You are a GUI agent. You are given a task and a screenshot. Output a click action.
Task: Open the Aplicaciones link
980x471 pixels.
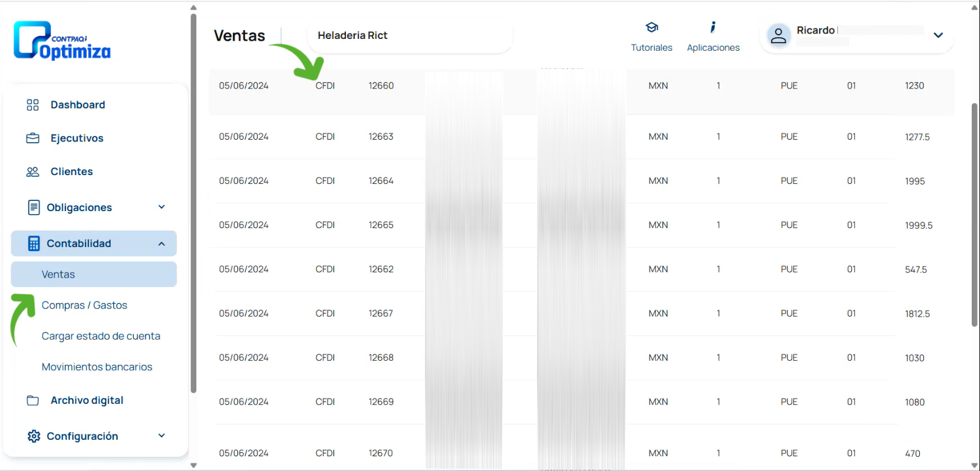(713, 48)
